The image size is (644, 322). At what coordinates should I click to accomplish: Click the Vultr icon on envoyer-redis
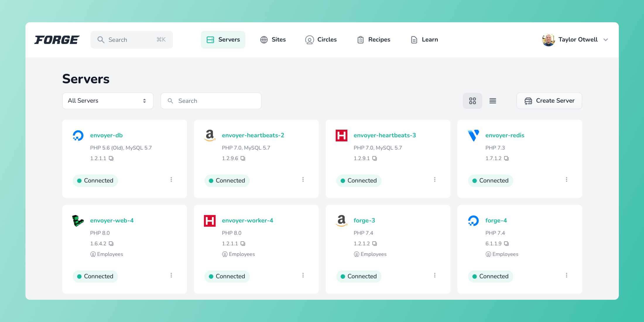click(x=473, y=135)
